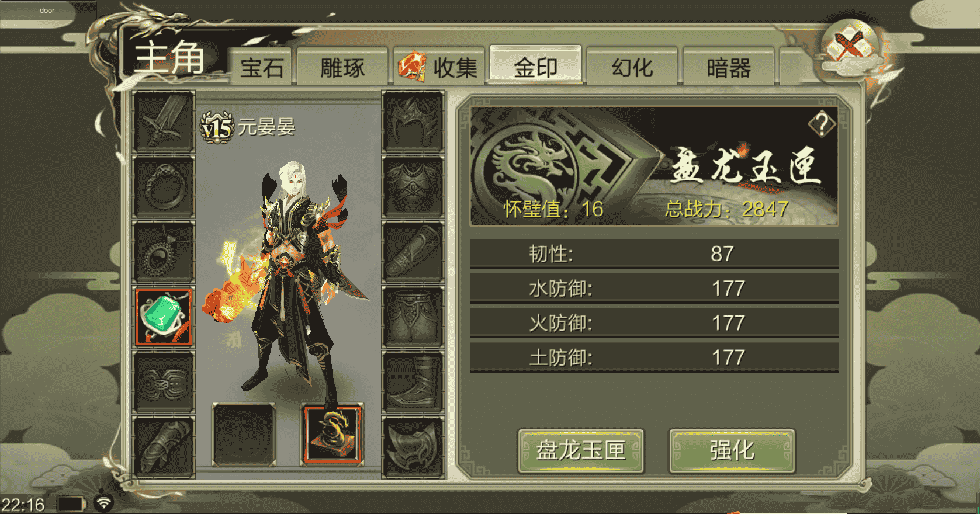Select the boots equipment slot
This screenshot has height=514, width=980.
[x=413, y=383]
